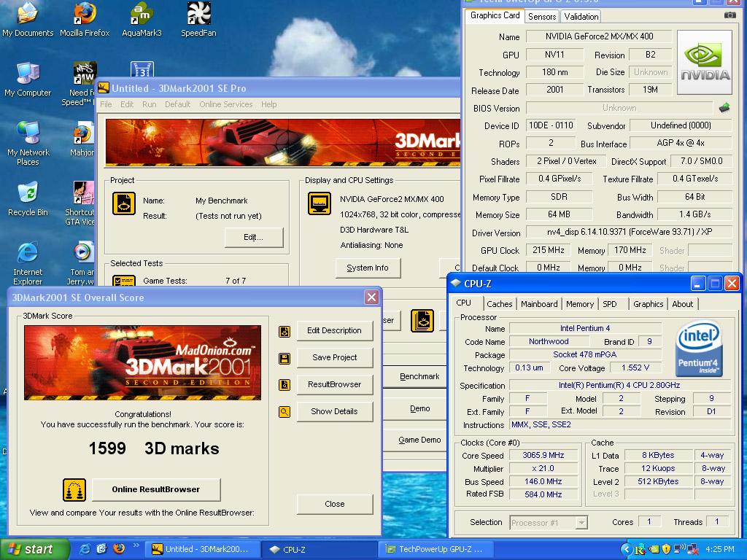Click the ResultBrowser icon in score dialog
Image resolution: width=747 pixels, height=560 pixels.
[x=285, y=385]
